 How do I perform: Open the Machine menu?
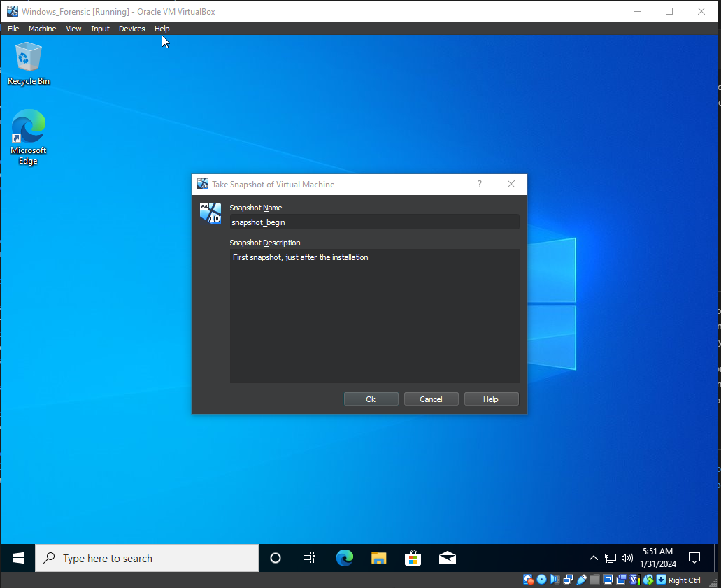42,29
